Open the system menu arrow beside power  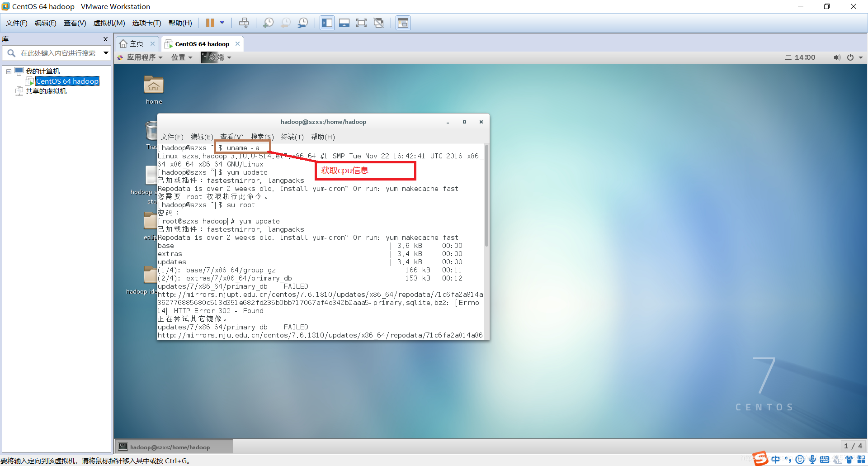(x=861, y=57)
